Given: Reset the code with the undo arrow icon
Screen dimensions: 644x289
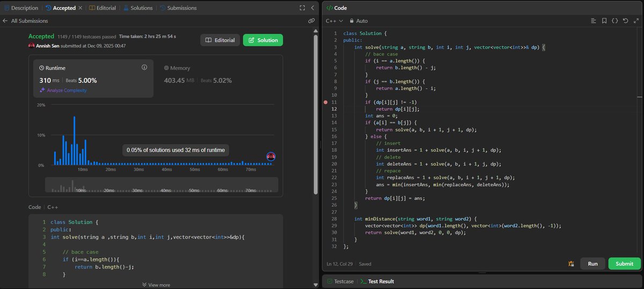Looking at the screenshot, I should click(625, 21).
